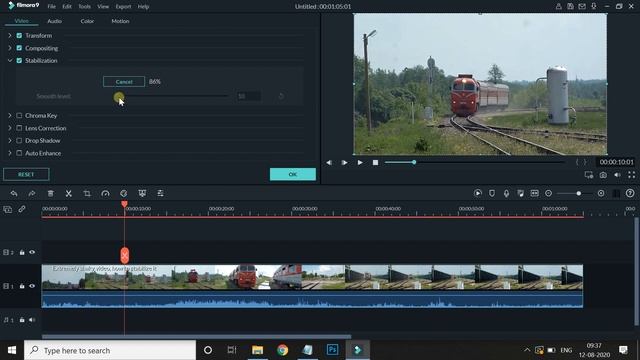
Task: Toggle the auto ripple link icon
Action: pyautogui.click(x=22, y=209)
